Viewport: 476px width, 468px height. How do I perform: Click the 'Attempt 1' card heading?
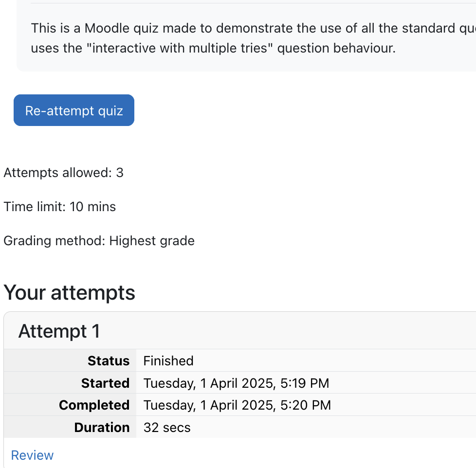59,331
